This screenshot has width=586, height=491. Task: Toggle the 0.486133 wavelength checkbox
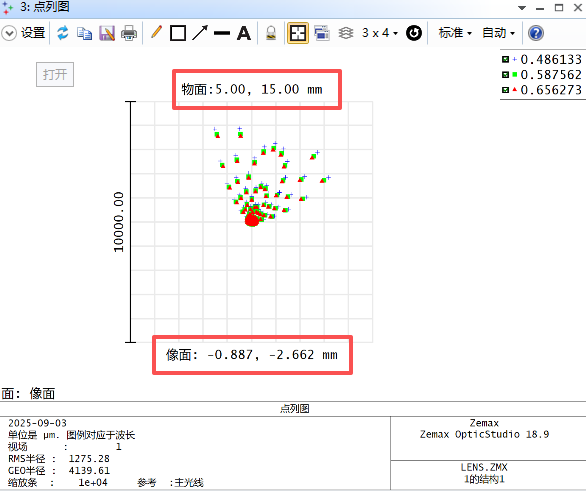pyautogui.click(x=505, y=59)
